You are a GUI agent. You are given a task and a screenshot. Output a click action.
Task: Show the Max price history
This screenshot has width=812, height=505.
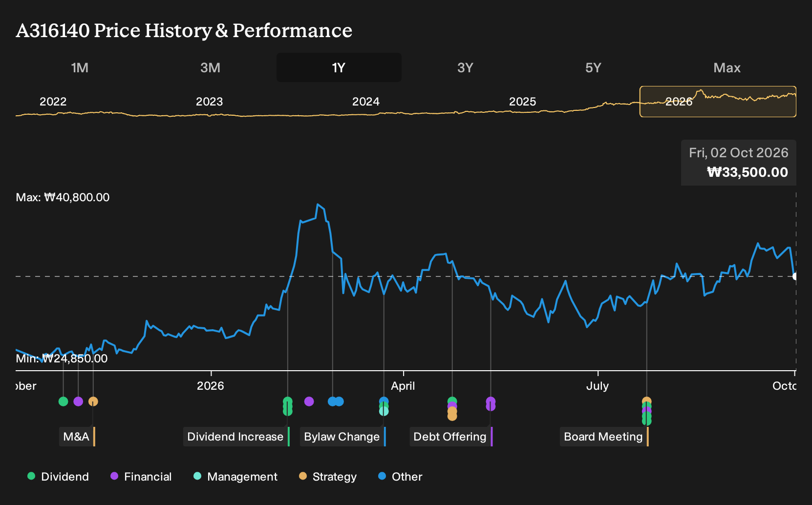pos(727,67)
